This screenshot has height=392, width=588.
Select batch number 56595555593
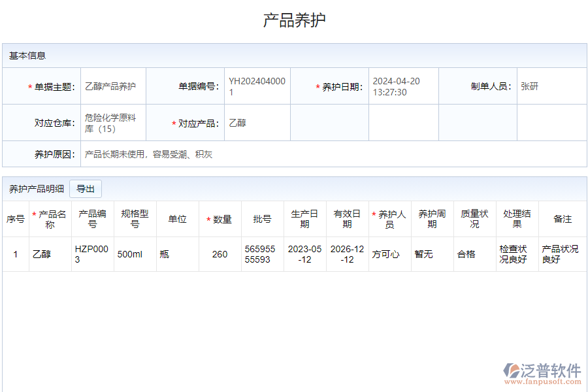261,253
